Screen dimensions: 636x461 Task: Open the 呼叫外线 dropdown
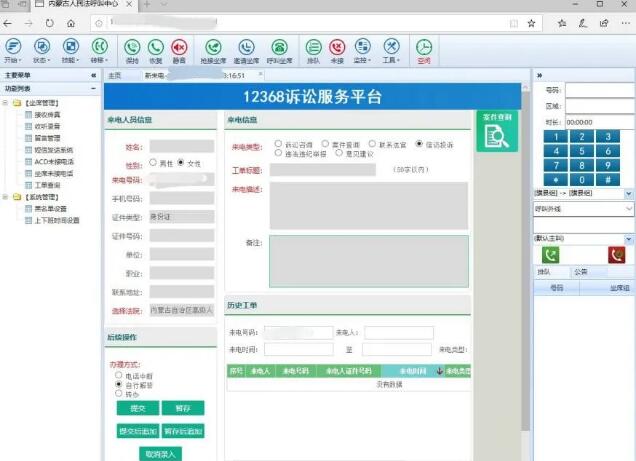tap(583, 209)
